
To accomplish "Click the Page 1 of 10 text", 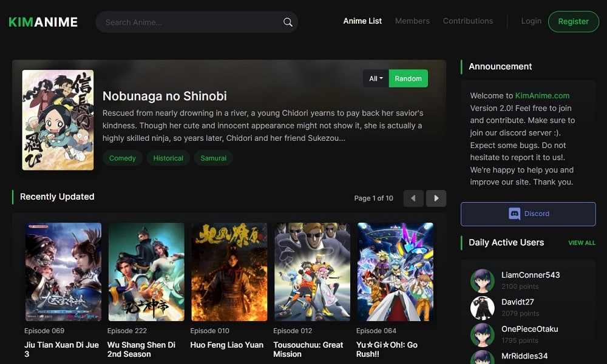I will tap(373, 198).
